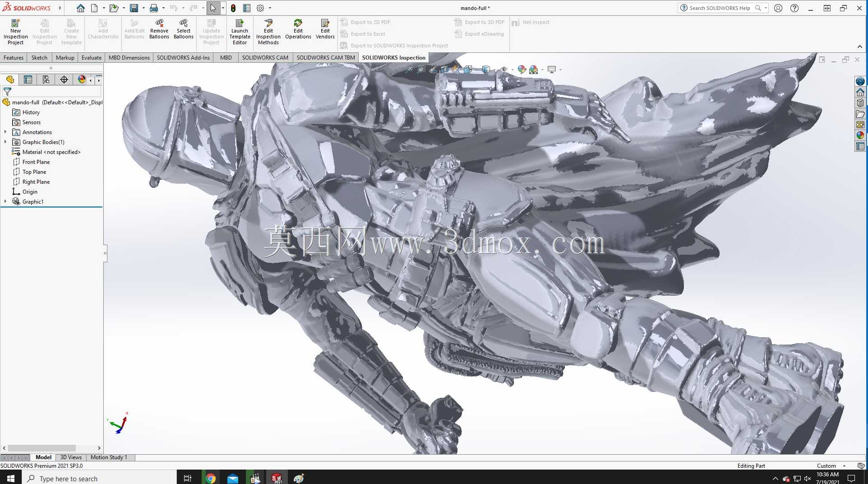Open the FeatureManager Design Tree tab
Viewport: 868px width, 484px height.
[x=10, y=80]
